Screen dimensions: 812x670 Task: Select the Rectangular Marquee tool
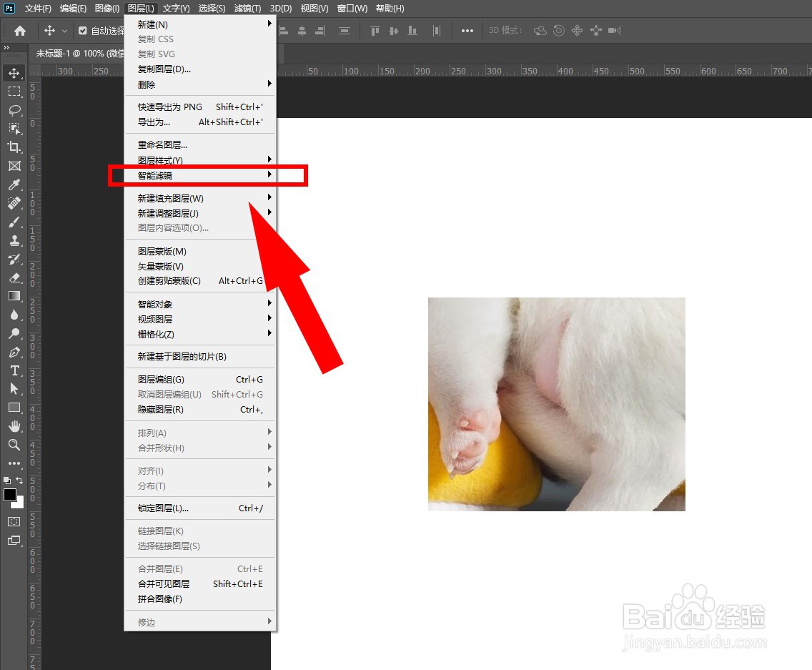click(14, 92)
